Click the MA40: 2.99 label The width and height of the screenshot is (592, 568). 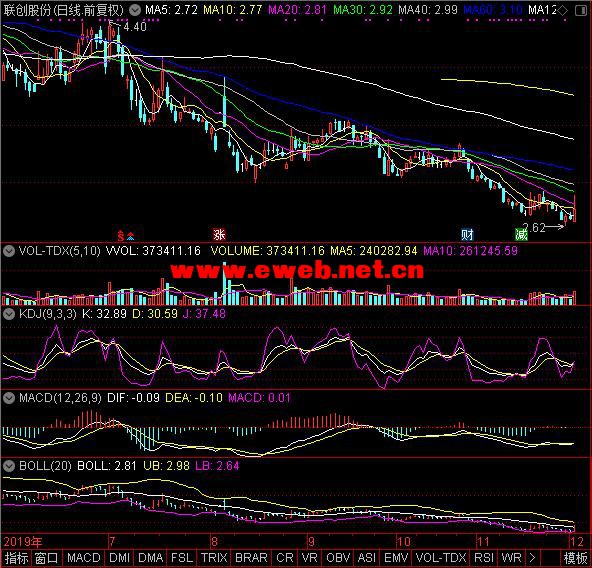pos(428,10)
